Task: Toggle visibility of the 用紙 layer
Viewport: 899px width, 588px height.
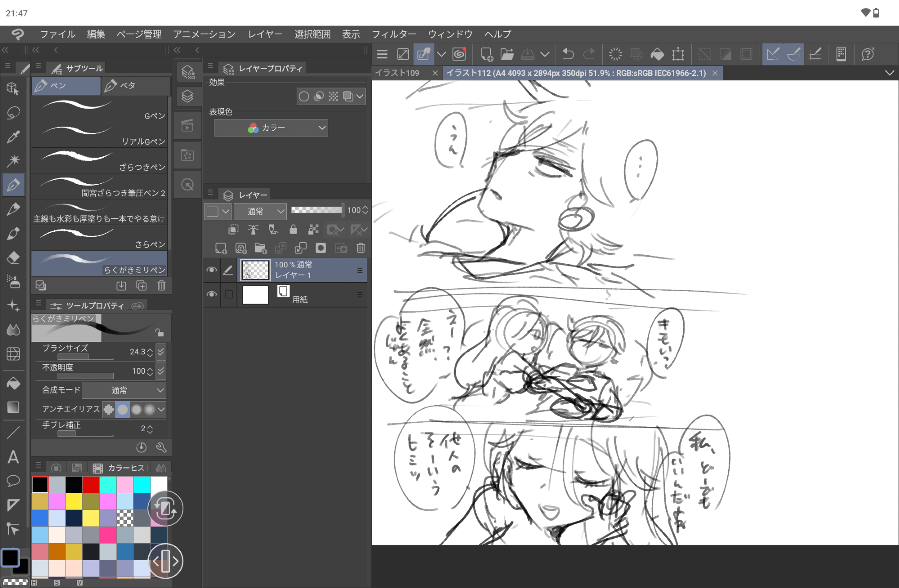Action: [212, 294]
